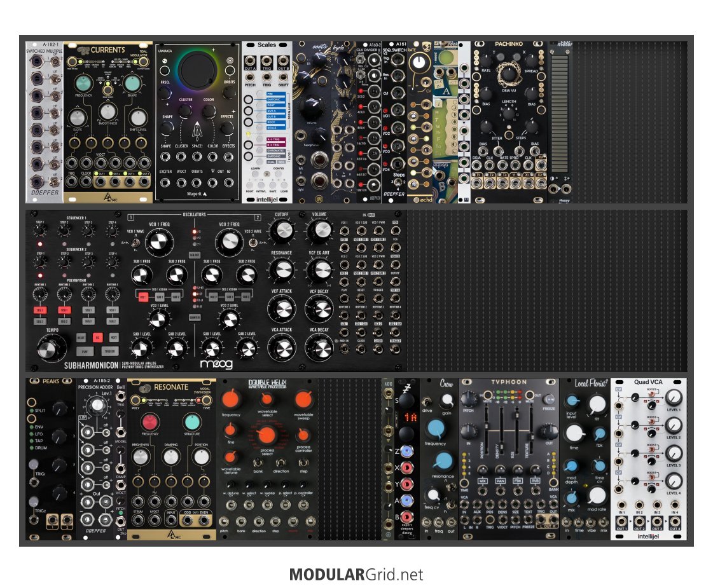
Task: Click the Currents FREQUENCY knob
Action: click(84, 84)
